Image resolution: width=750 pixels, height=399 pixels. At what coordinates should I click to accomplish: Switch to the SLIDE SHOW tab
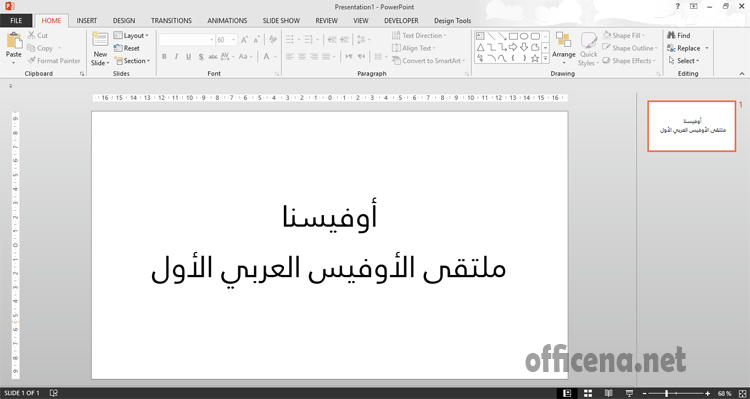click(x=281, y=21)
